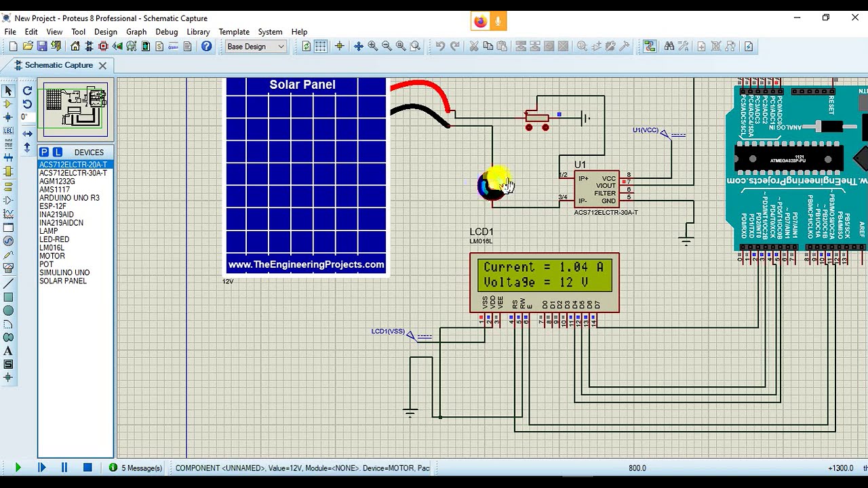The image size is (868, 488).
Task: Open the Debug menu
Action: [x=166, y=32]
